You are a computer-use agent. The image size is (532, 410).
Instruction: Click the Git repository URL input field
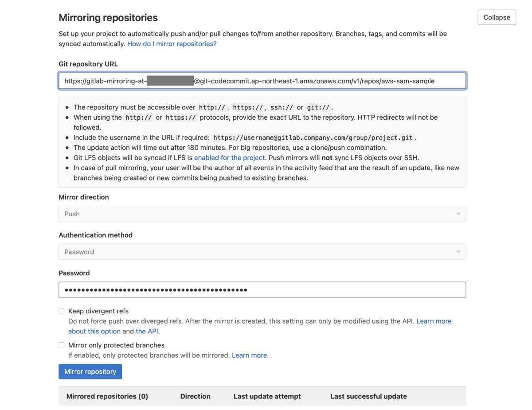[x=262, y=81]
